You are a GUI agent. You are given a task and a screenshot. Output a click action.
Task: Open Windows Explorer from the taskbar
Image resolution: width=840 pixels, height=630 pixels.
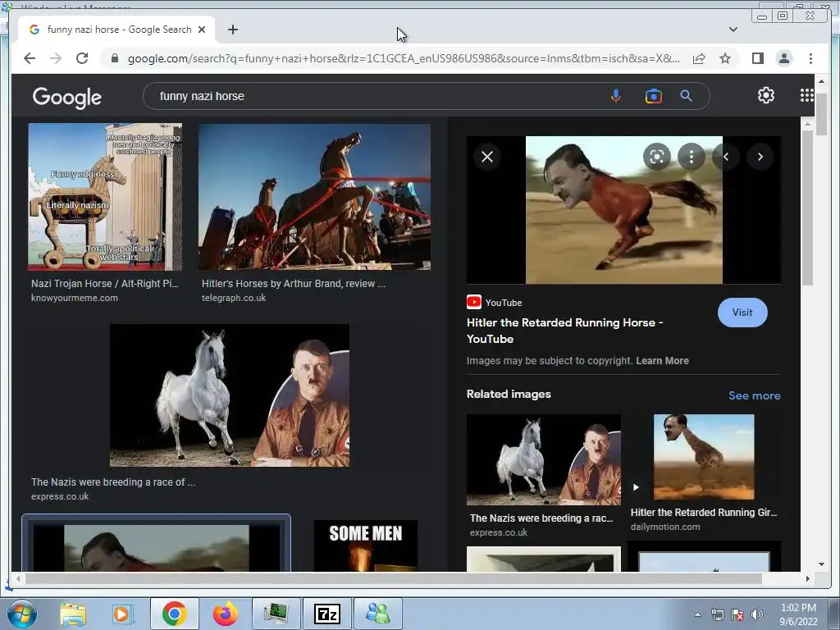tap(73, 614)
